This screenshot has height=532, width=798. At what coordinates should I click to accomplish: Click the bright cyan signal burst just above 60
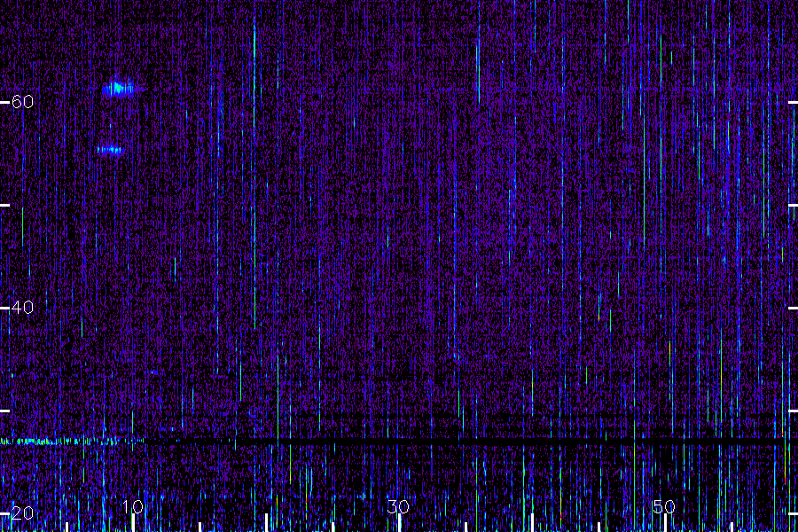(119, 89)
